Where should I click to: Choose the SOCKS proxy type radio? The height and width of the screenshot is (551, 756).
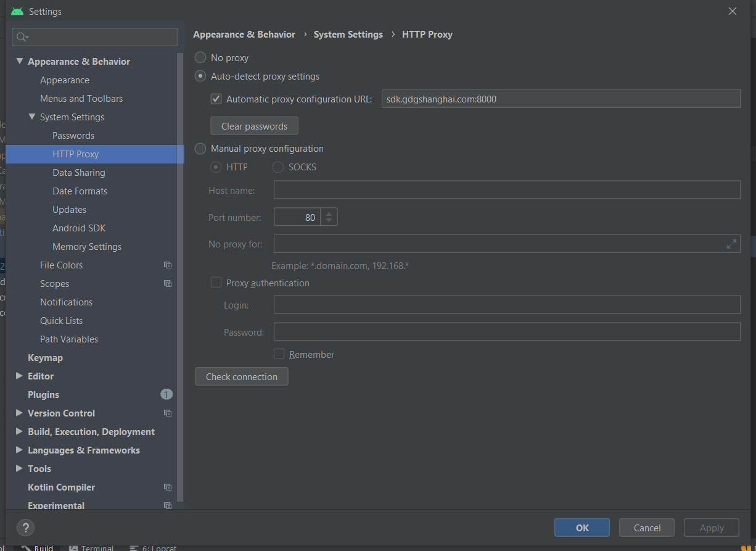coord(278,167)
